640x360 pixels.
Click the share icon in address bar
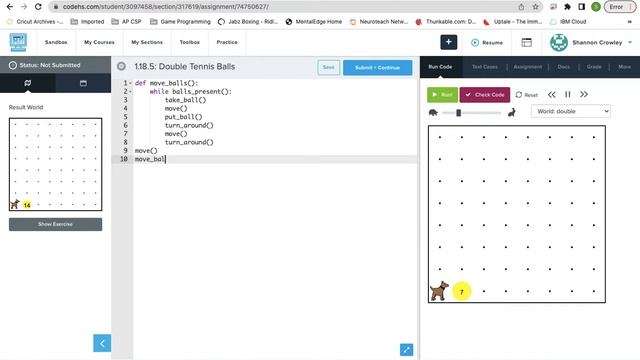tap(521, 7)
